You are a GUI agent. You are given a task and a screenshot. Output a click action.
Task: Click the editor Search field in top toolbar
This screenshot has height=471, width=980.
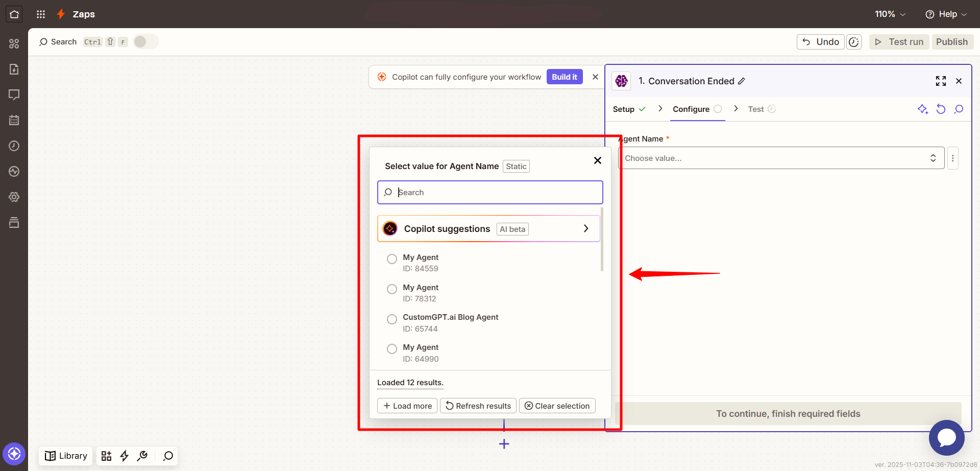pos(58,42)
